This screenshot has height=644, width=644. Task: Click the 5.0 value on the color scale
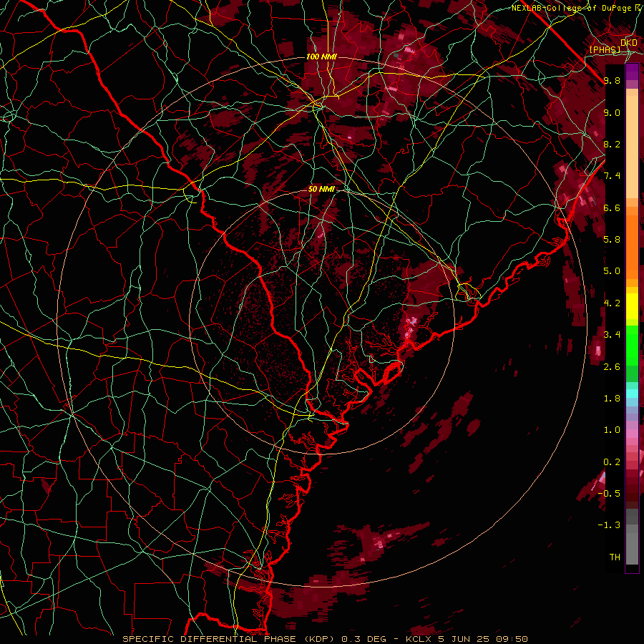coord(612,271)
